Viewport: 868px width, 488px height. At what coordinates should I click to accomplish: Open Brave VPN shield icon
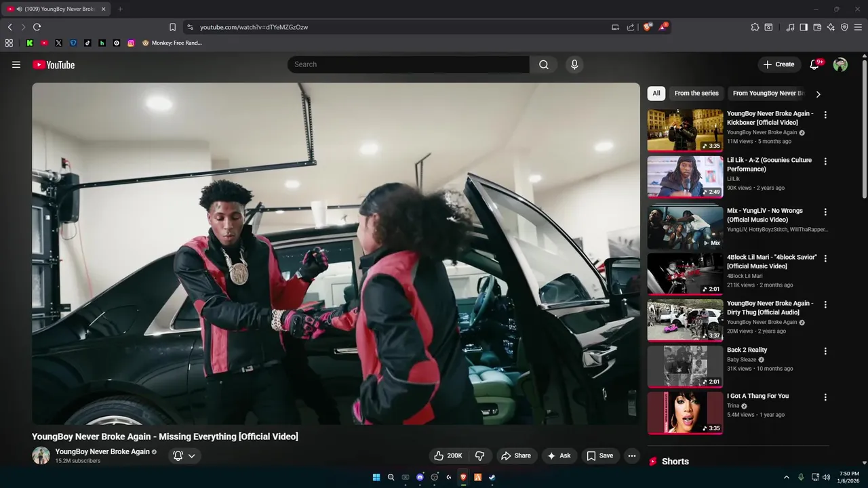[x=844, y=27]
